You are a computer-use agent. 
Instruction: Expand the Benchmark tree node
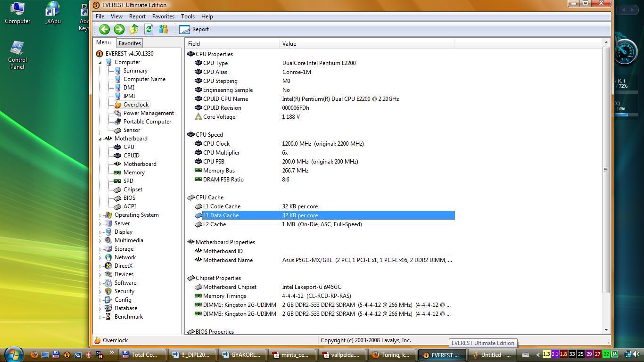tap(100, 317)
